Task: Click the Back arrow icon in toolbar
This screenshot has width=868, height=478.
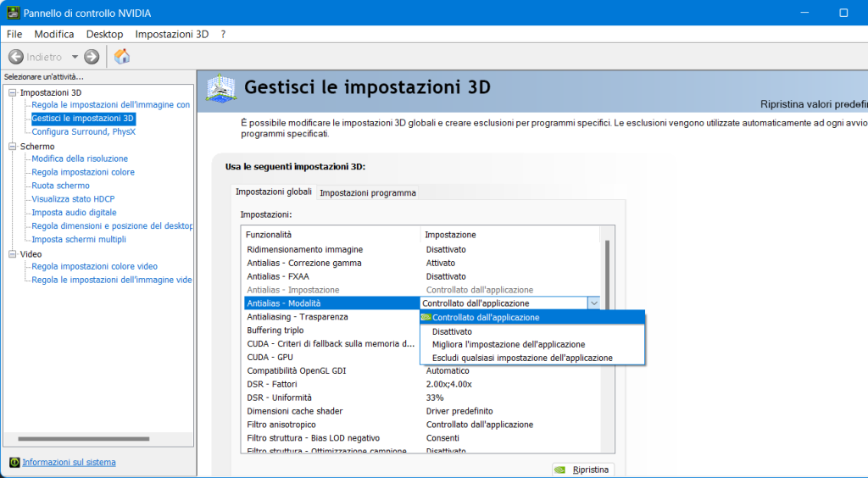Action: click(16, 57)
